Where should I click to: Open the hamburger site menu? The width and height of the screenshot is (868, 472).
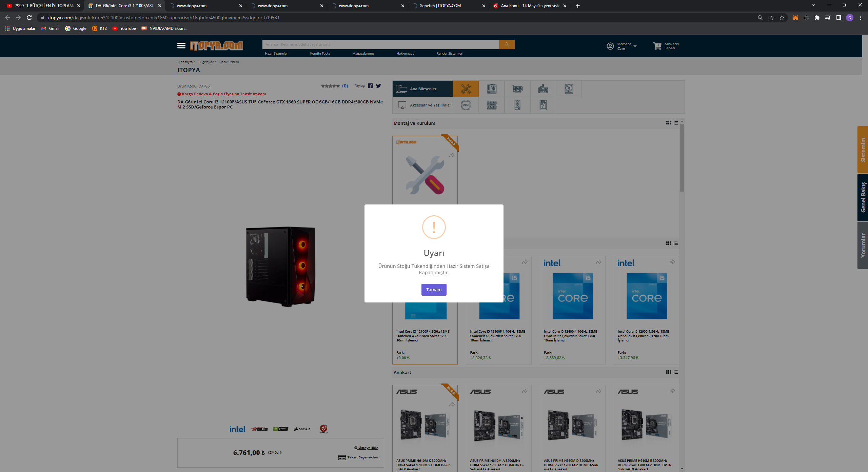[181, 45]
